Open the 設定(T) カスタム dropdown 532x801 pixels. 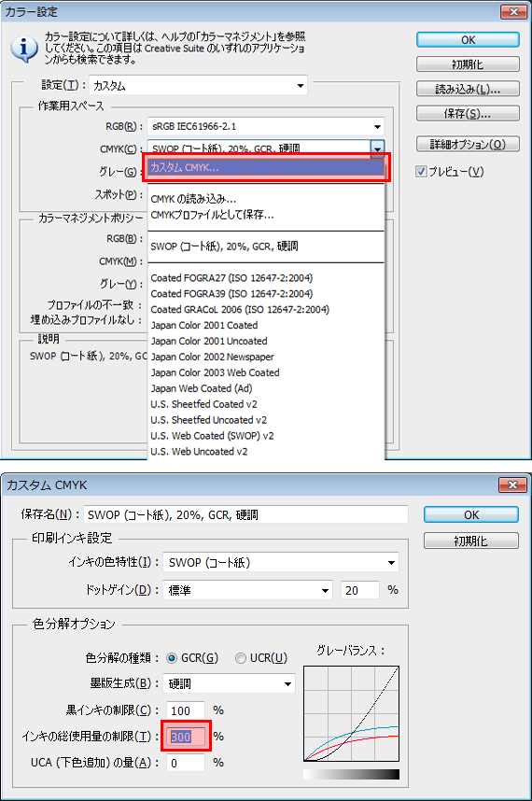(198, 85)
